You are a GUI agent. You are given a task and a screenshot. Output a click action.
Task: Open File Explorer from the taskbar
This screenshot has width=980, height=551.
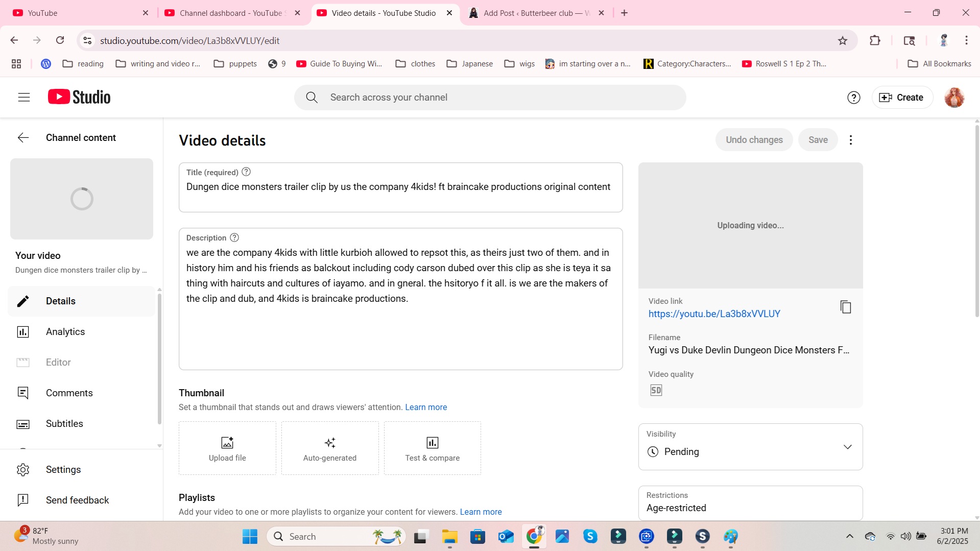coord(449,537)
